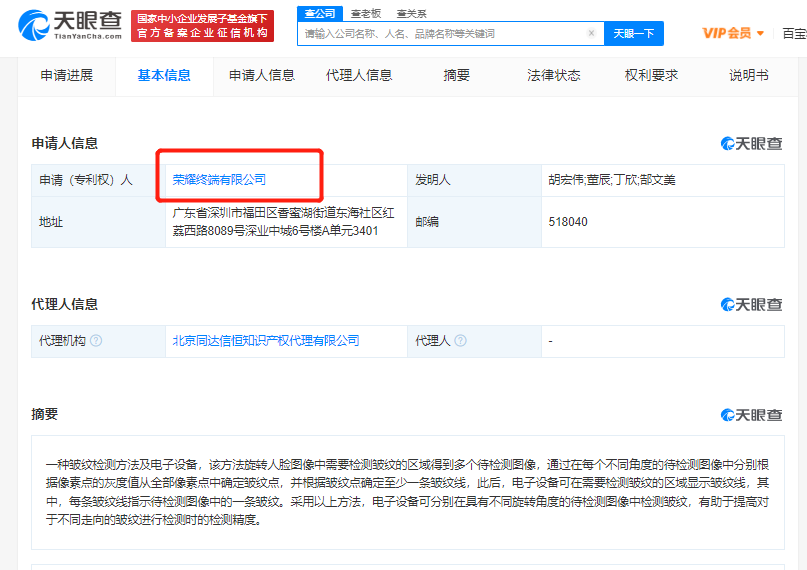Click the dash value in 代理人 cell

(x=551, y=341)
